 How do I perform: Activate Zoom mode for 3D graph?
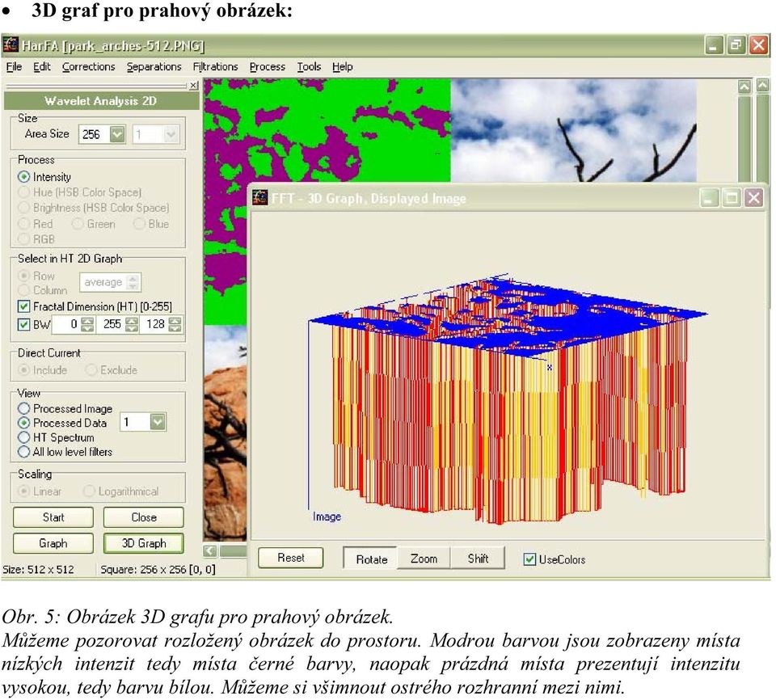tap(424, 559)
